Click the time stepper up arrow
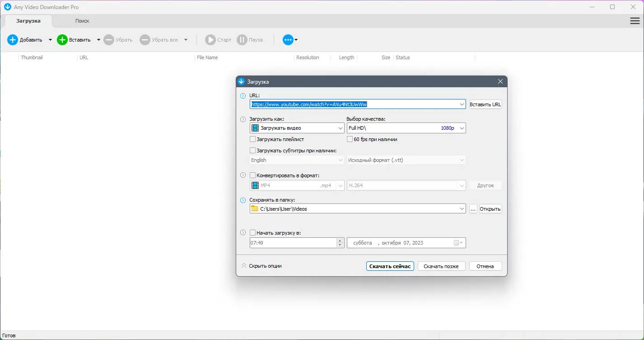Image resolution: width=644 pixels, height=340 pixels. tap(340, 241)
